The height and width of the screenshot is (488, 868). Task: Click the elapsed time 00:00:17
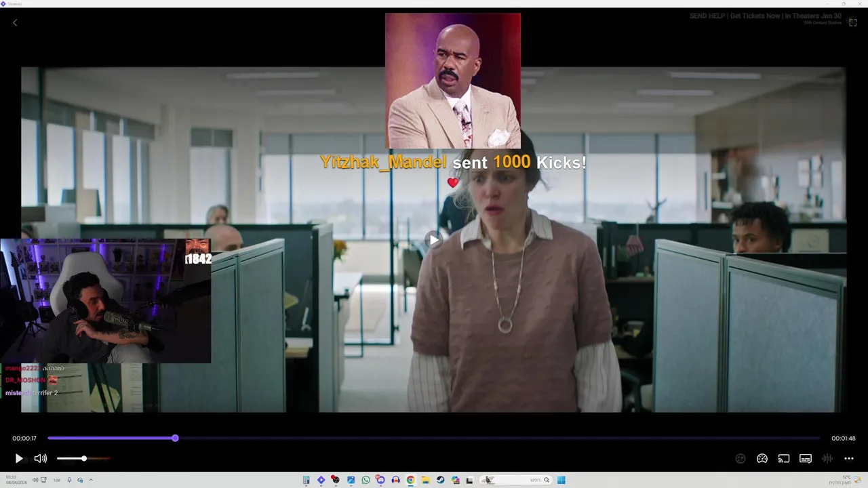point(24,439)
